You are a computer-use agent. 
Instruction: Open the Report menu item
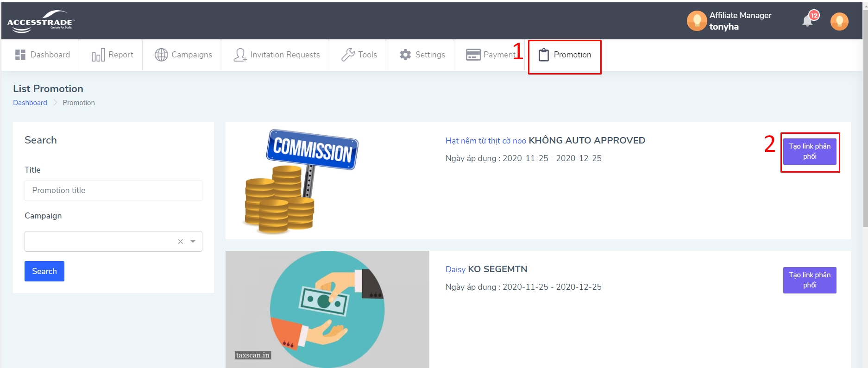coord(113,55)
